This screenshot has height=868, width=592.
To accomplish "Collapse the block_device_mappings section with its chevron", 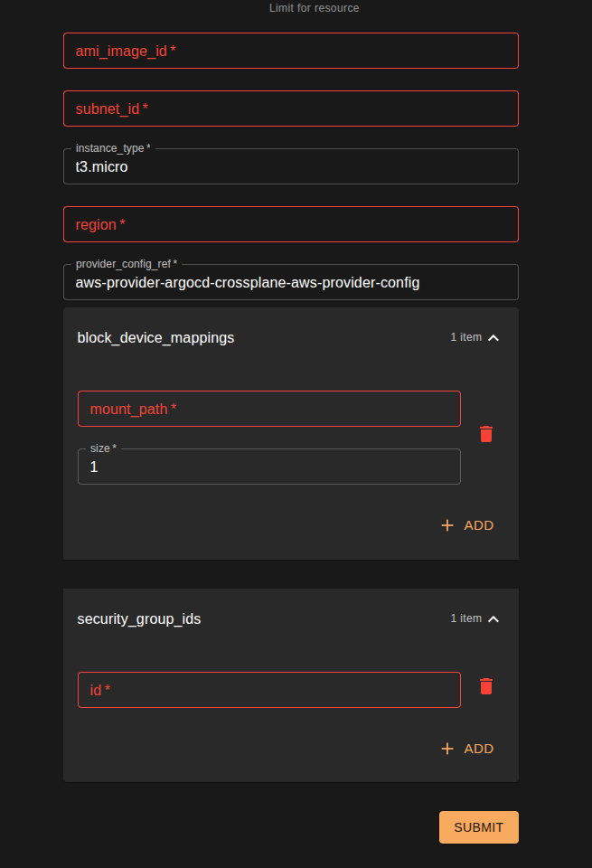I will (x=493, y=337).
